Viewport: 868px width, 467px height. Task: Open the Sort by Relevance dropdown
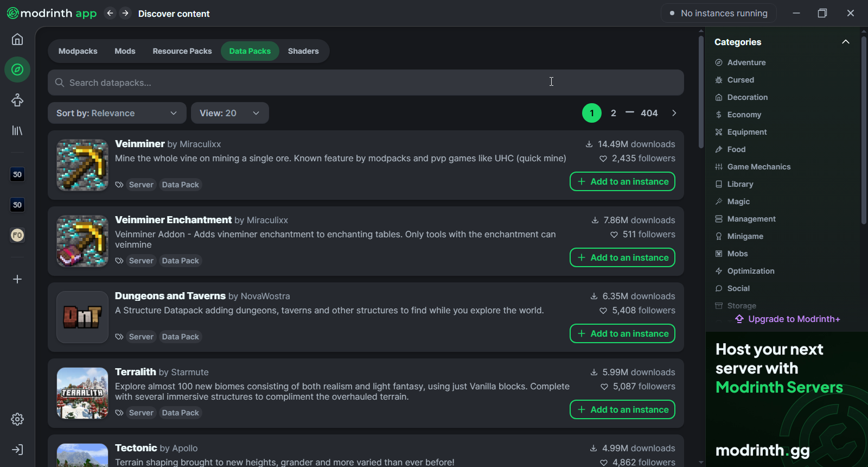coord(117,113)
